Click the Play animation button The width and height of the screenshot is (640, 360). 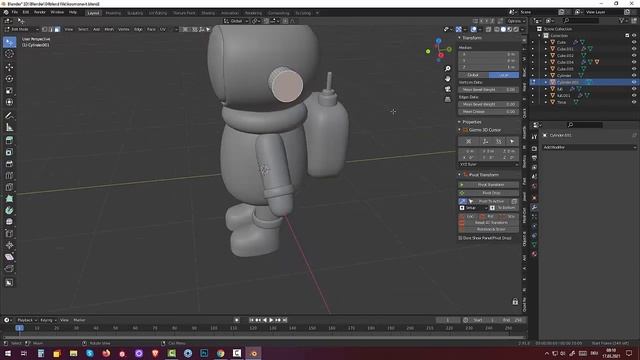[x=271, y=320]
